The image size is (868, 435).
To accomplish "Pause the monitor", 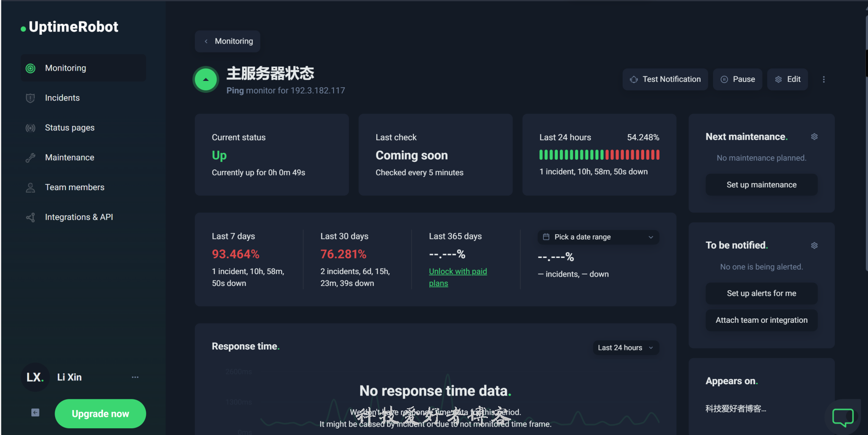I will pyautogui.click(x=737, y=80).
